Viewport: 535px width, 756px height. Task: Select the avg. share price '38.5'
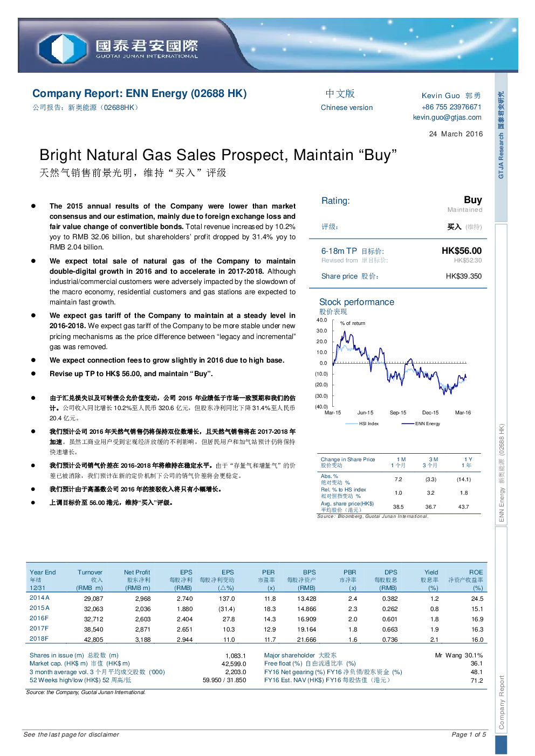coord(398,507)
